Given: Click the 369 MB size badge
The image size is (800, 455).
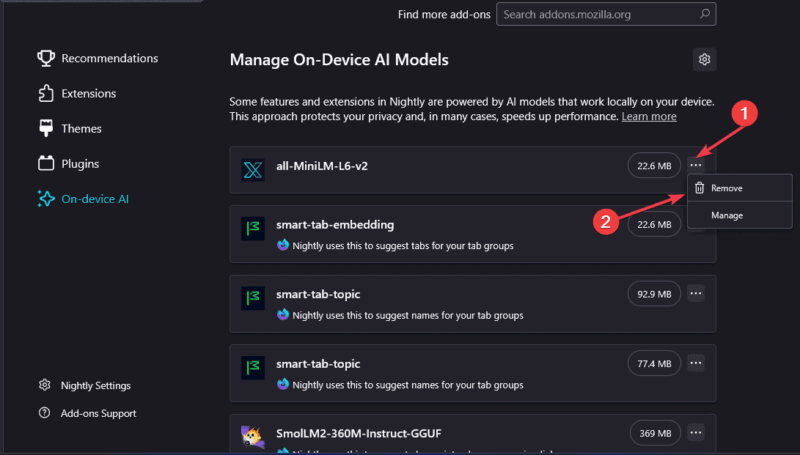Looking at the screenshot, I should [655, 434].
